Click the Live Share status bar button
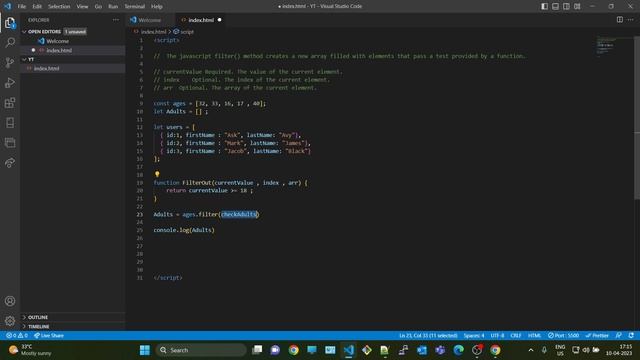 (49, 336)
